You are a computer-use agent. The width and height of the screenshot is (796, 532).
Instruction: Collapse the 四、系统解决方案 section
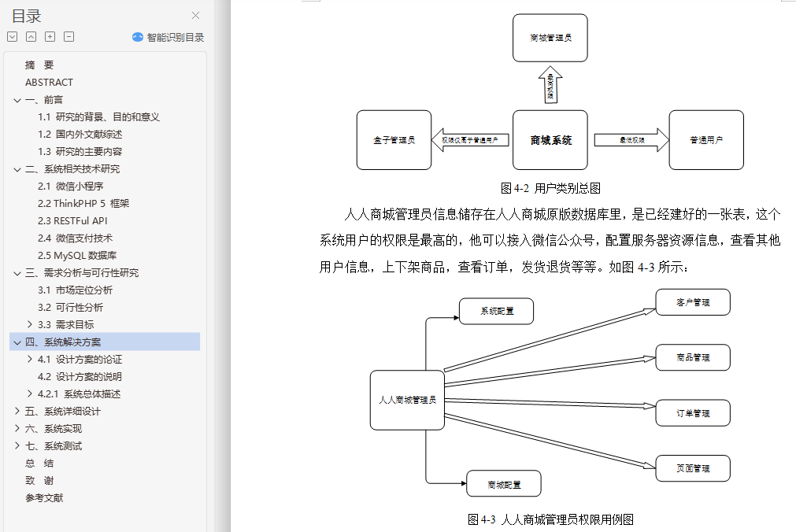(x=17, y=342)
